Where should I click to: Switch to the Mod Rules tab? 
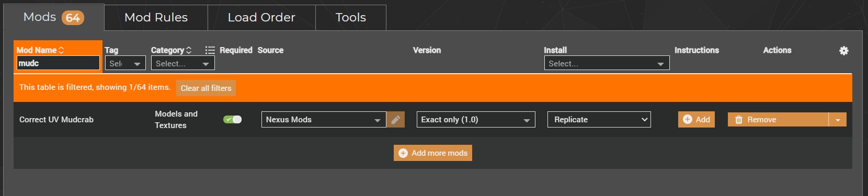tap(156, 17)
